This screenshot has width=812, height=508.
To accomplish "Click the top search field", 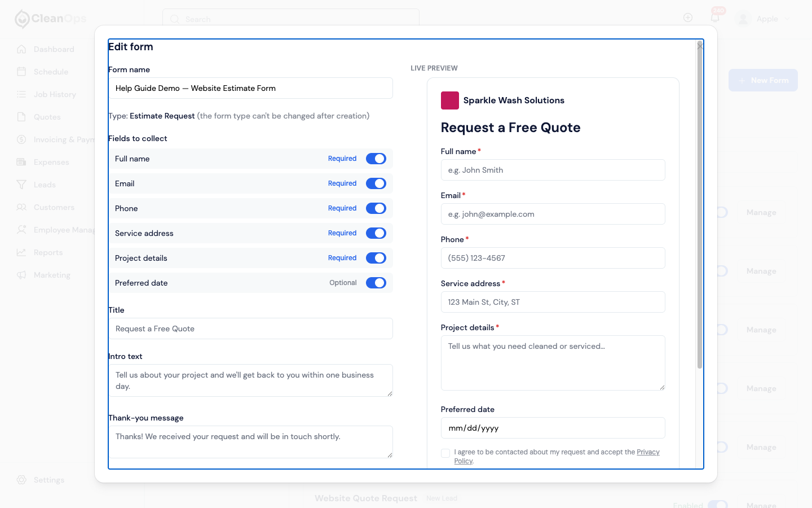I will click(x=291, y=19).
